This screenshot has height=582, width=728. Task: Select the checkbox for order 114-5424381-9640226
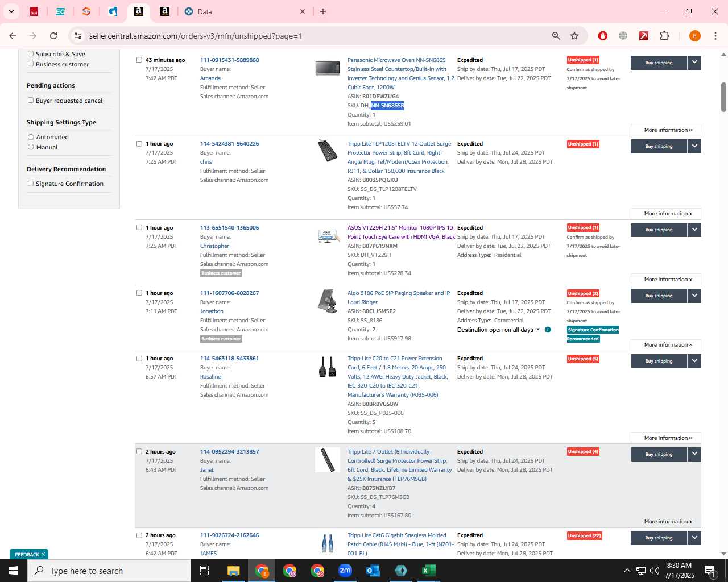pos(139,143)
